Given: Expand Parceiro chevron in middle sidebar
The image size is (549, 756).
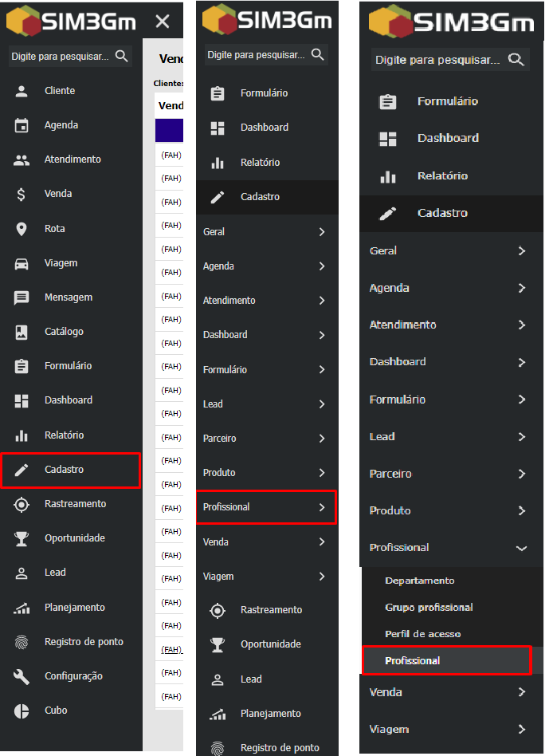Looking at the screenshot, I should point(322,439).
